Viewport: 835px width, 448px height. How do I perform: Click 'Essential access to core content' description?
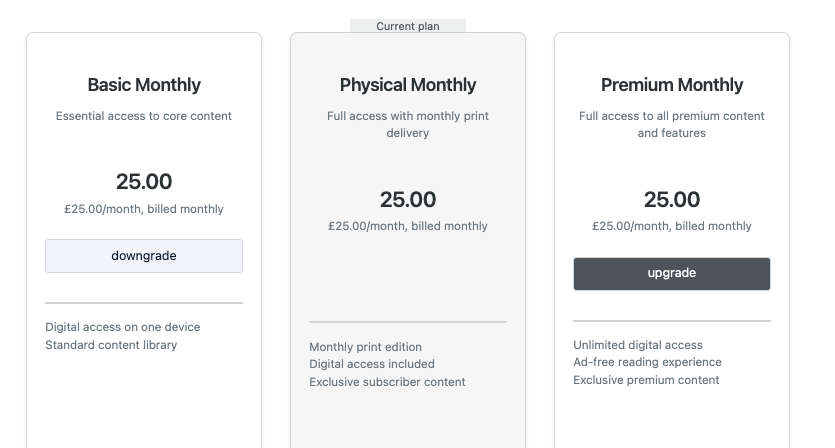pyautogui.click(x=144, y=116)
